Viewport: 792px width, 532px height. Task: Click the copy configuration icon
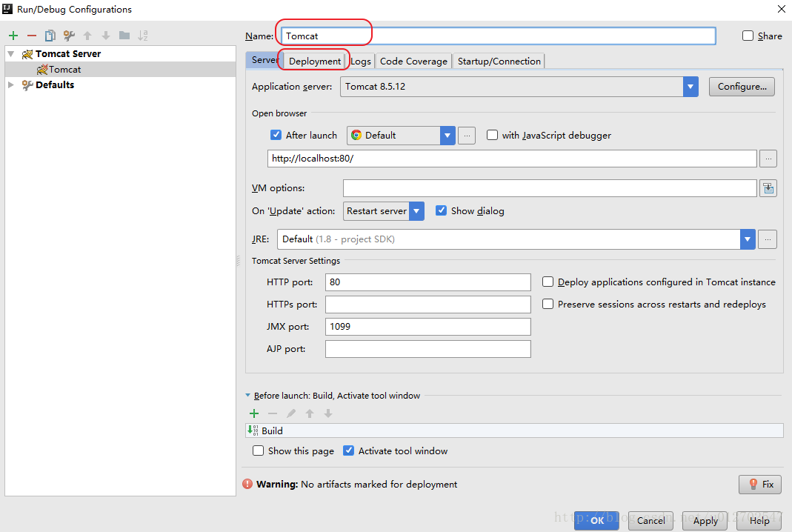[x=50, y=36]
